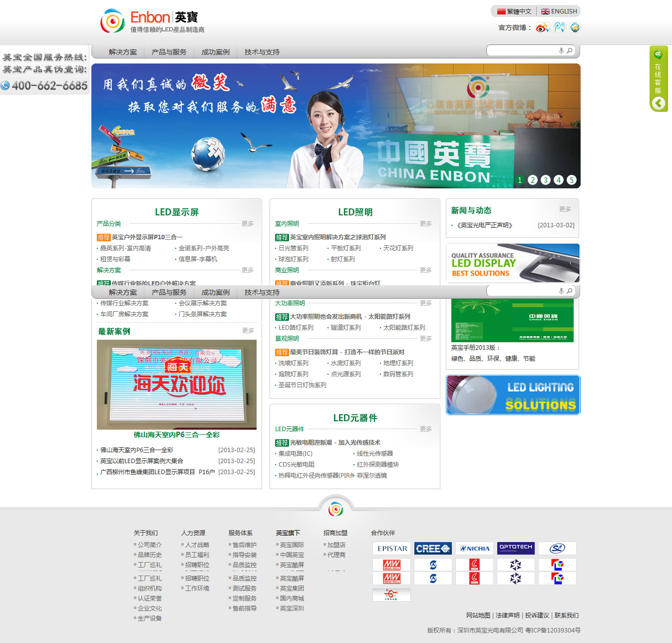The image size is (672, 643).
Task: Select banner slide indicator 5
Action: (x=572, y=180)
